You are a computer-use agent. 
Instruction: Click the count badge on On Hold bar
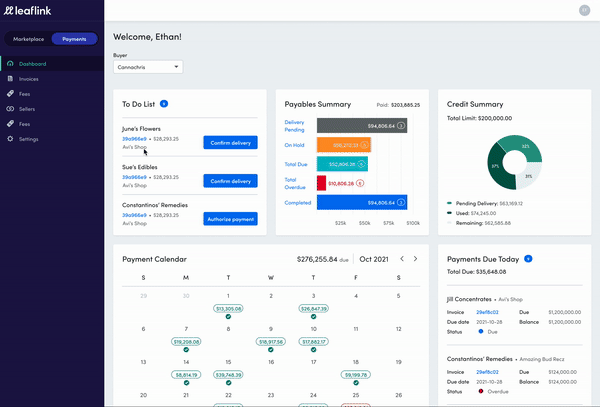pyautogui.click(x=364, y=145)
